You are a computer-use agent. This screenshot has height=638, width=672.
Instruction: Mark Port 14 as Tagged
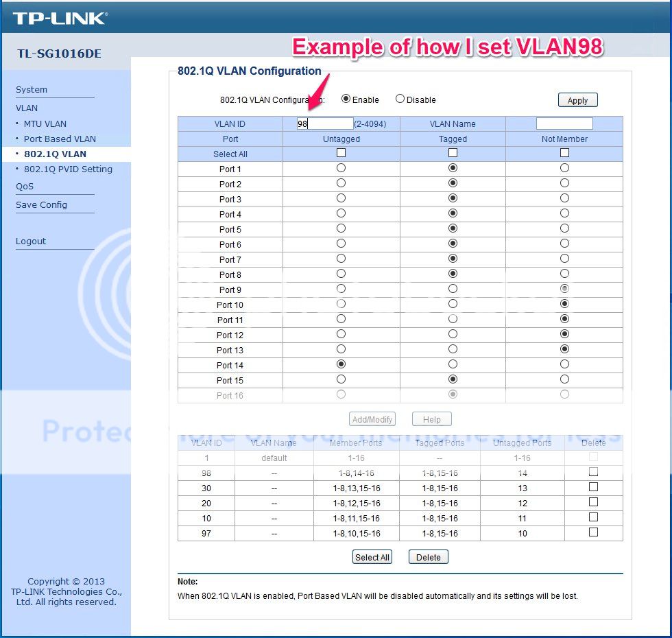[453, 364]
